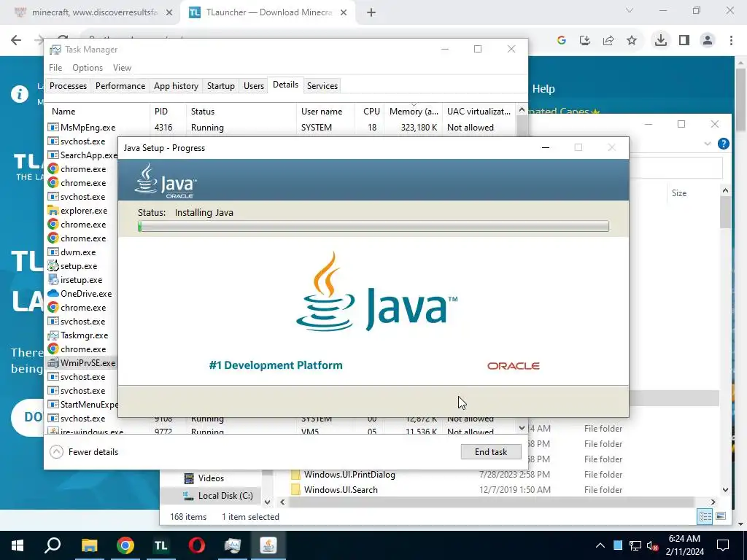This screenshot has width=747, height=560.
Task: Click End task button
Action: coord(491,452)
